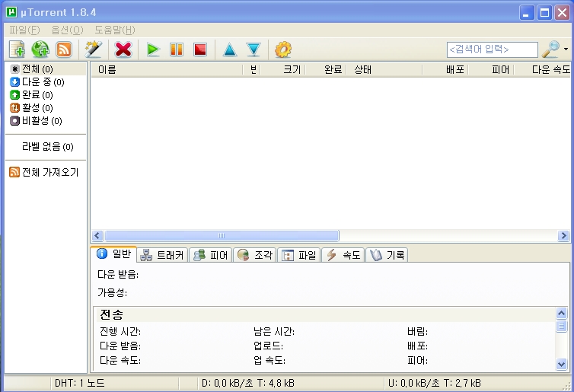The image size is (574, 392).
Task: Open the 옵션(O) menu
Action: [67, 30]
